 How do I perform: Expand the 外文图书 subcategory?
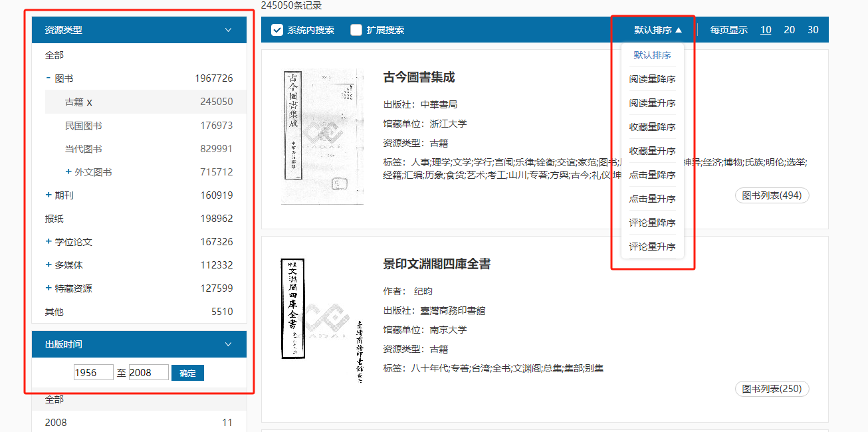pos(68,172)
